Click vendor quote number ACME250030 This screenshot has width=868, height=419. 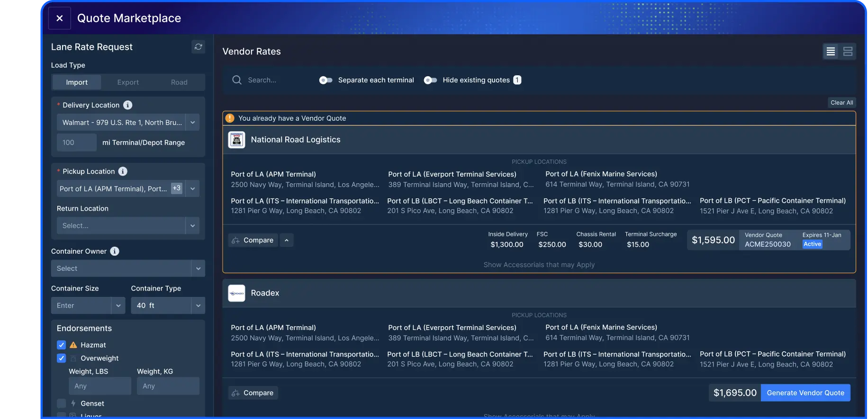(x=768, y=244)
